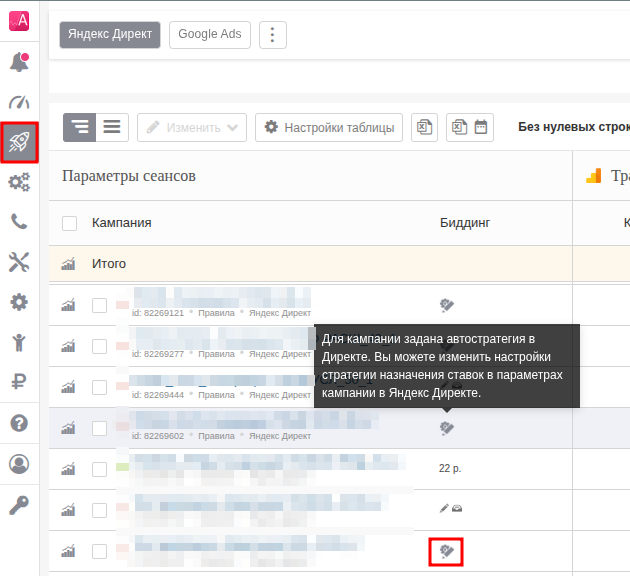Open help question mark icon
The width and height of the screenshot is (630, 576).
pos(19,423)
